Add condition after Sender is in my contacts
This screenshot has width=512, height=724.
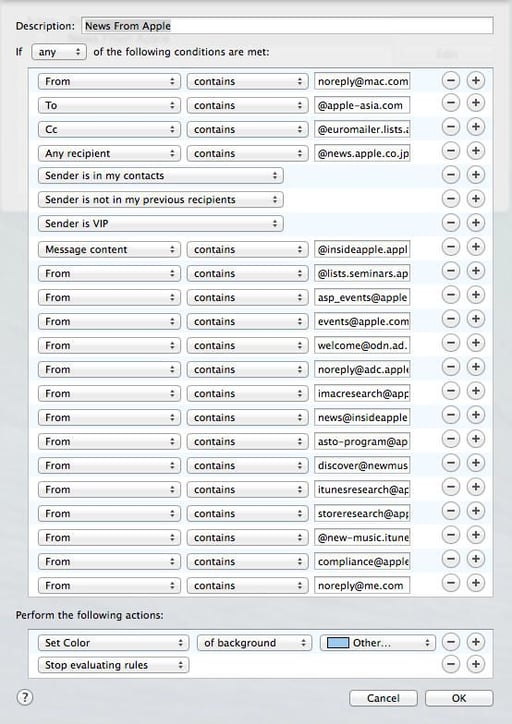coord(476,175)
